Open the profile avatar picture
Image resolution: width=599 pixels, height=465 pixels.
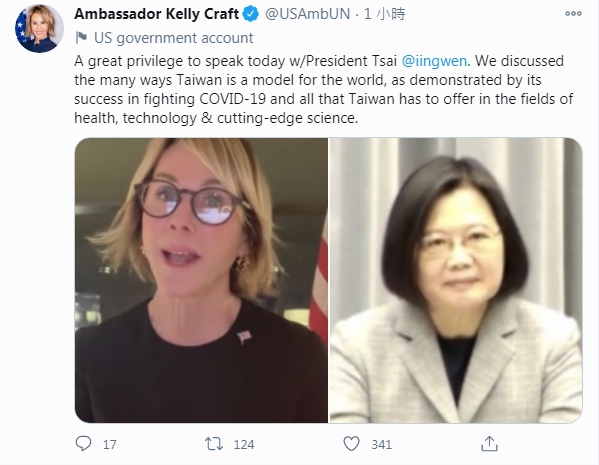click(x=39, y=29)
